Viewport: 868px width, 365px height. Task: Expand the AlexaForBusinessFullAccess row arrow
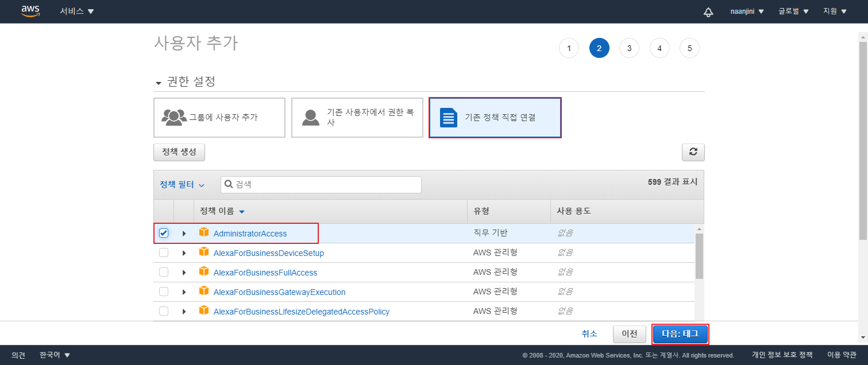(x=184, y=273)
